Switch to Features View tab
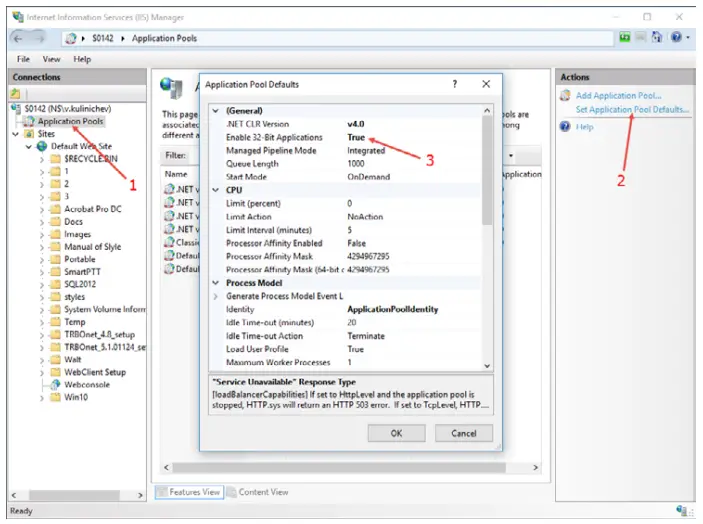 [x=189, y=492]
